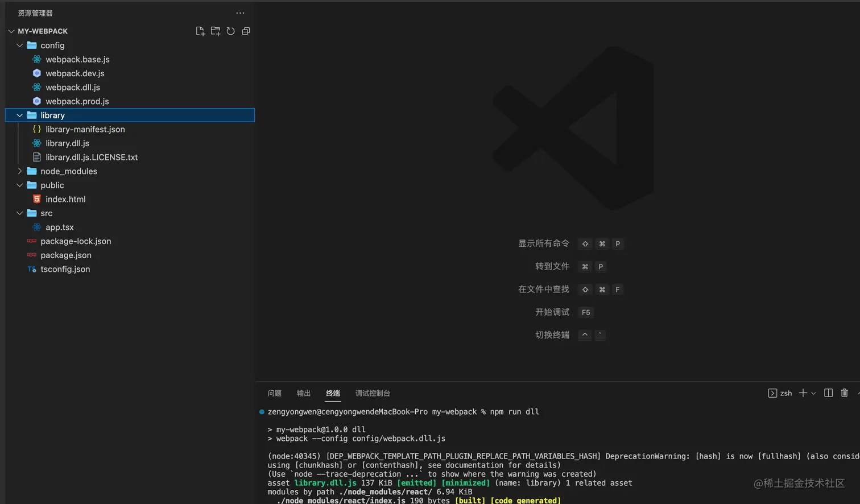Click the webpack.prod.js file icon

[x=37, y=101]
